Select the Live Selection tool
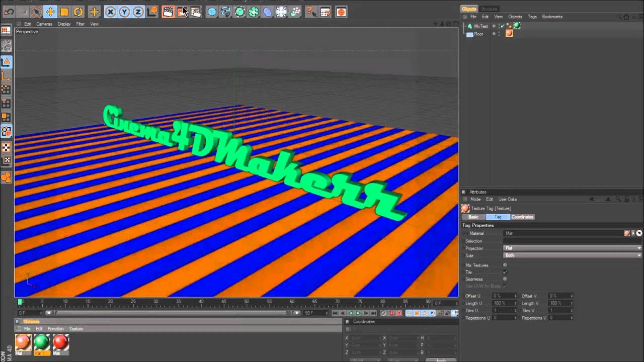Viewport: 644px width, 362px height. click(36, 12)
